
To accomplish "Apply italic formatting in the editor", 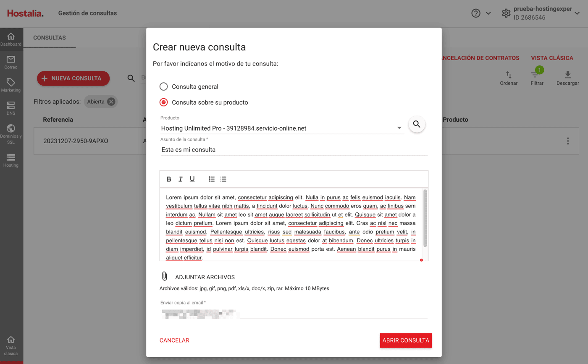I will pos(181,179).
